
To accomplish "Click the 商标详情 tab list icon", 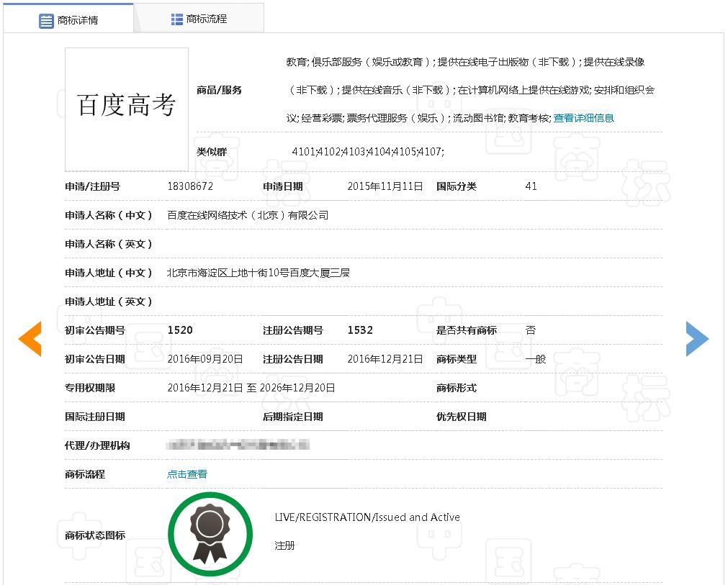I will pyautogui.click(x=46, y=21).
